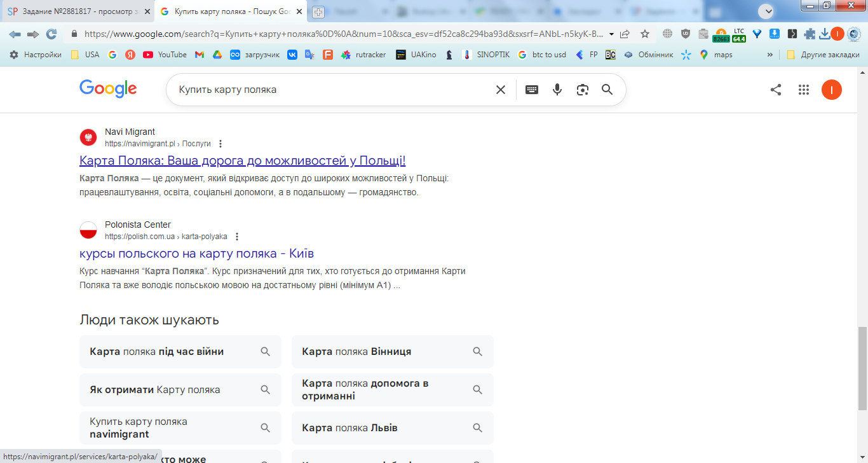Open the Bitcoin price extension showing 82661
Viewport: 868px width, 463px height.
[721, 34]
